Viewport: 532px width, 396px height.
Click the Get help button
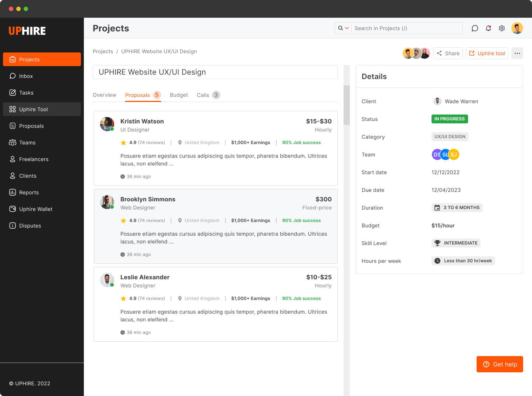tap(500, 364)
